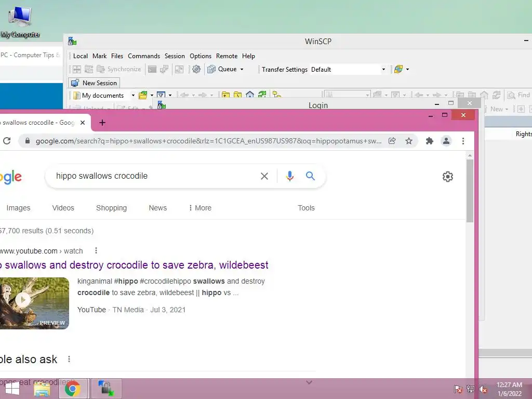The width and height of the screenshot is (532, 399).
Task: Open a new Chrome tab
Action: point(102,123)
